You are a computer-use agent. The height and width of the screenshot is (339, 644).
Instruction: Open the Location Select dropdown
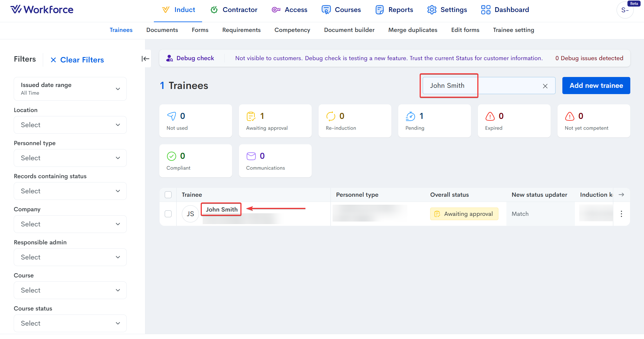70,125
